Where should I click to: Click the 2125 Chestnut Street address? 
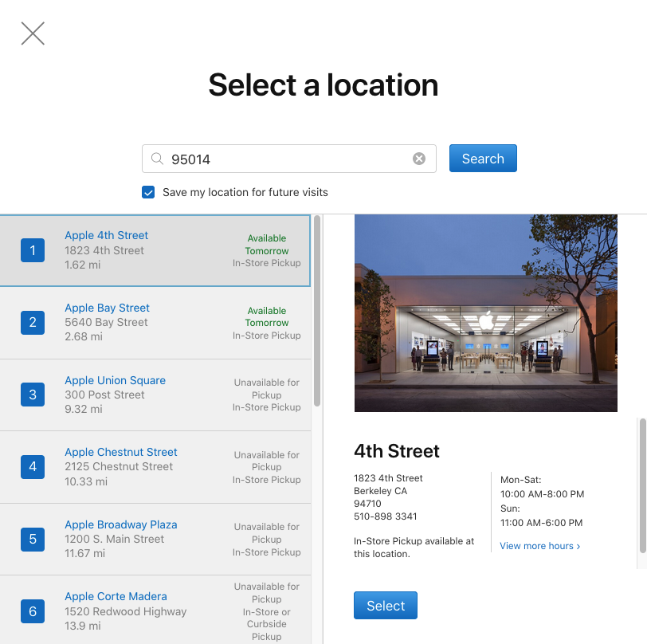(x=119, y=466)
